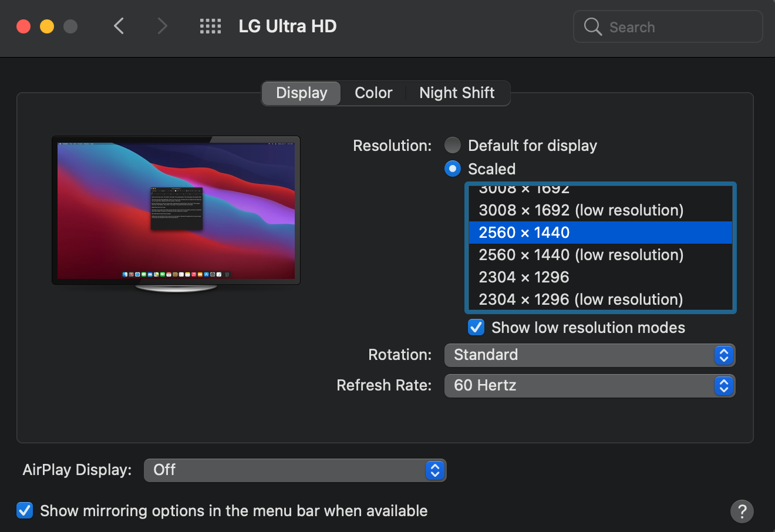Screen dimensions: 775x532
Task: Open Help with the question mark button
Action: (x=742, y=511)
